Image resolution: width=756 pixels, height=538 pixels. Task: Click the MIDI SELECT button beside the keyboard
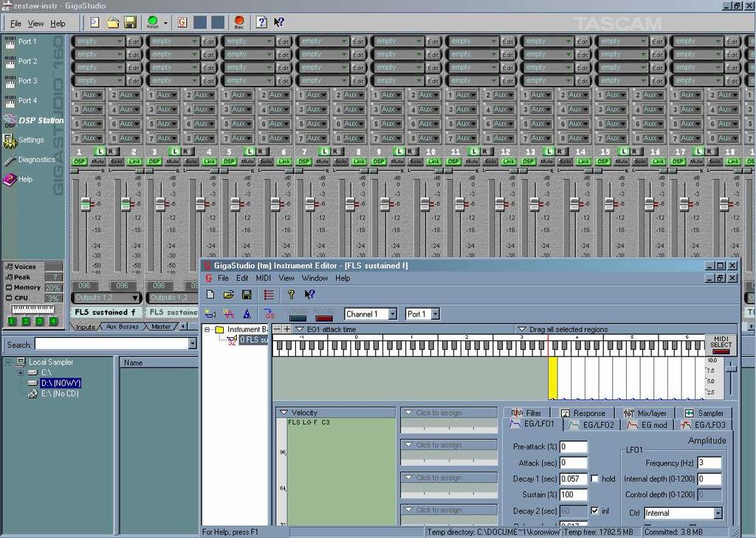click(721, 345)
